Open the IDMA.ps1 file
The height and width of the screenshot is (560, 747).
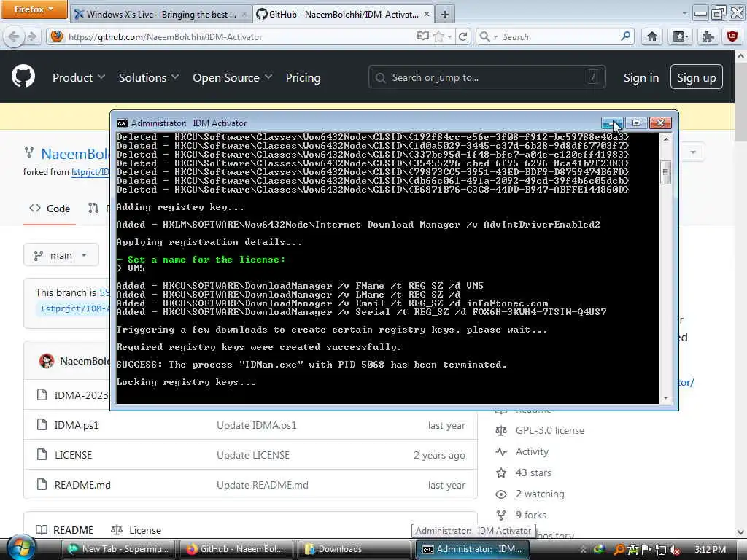pyautogui.click(x=76, y=425)
